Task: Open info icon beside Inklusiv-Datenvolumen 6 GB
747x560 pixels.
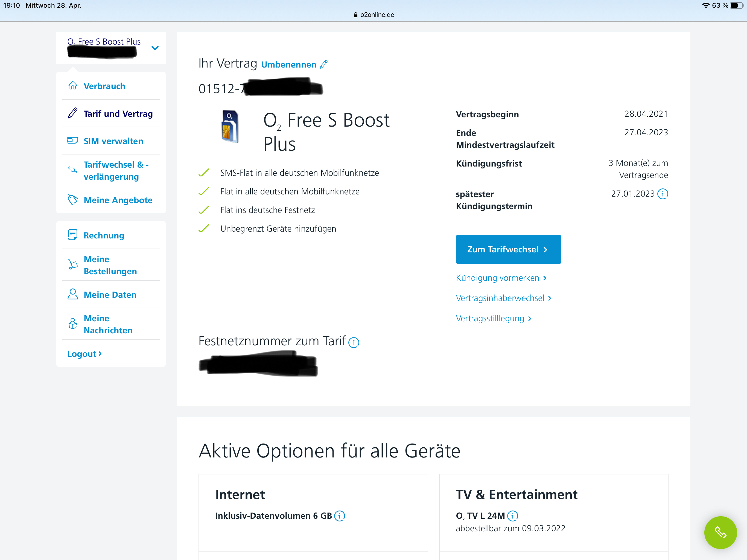Action: [x=339, y=516]
